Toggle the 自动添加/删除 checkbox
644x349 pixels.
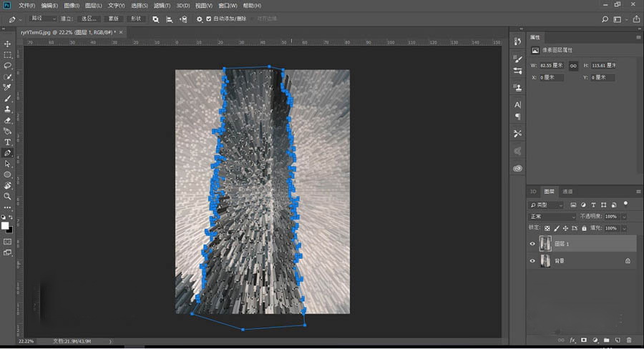pyautogui.click(x=208, y=19)
